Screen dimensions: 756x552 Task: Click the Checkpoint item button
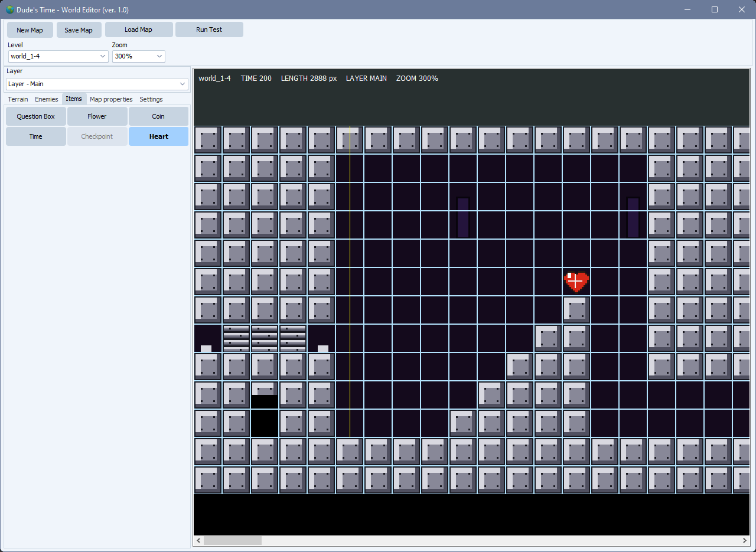pos(97,136)
